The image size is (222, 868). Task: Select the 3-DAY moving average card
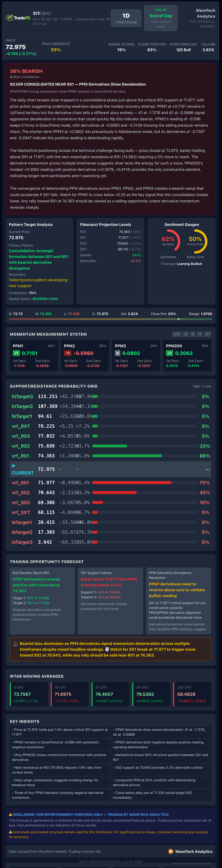click(29, 694)
